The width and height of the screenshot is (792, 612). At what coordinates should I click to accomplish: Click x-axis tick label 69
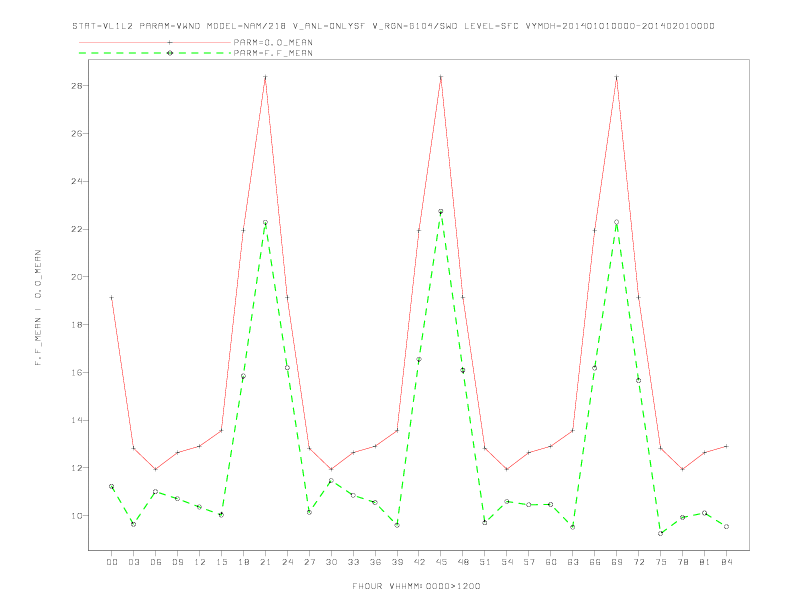(617, 562)
